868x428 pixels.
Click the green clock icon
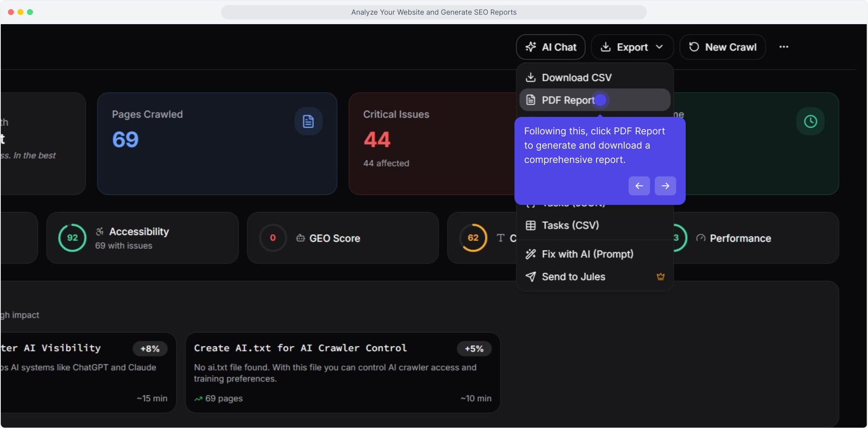point(810,121)
